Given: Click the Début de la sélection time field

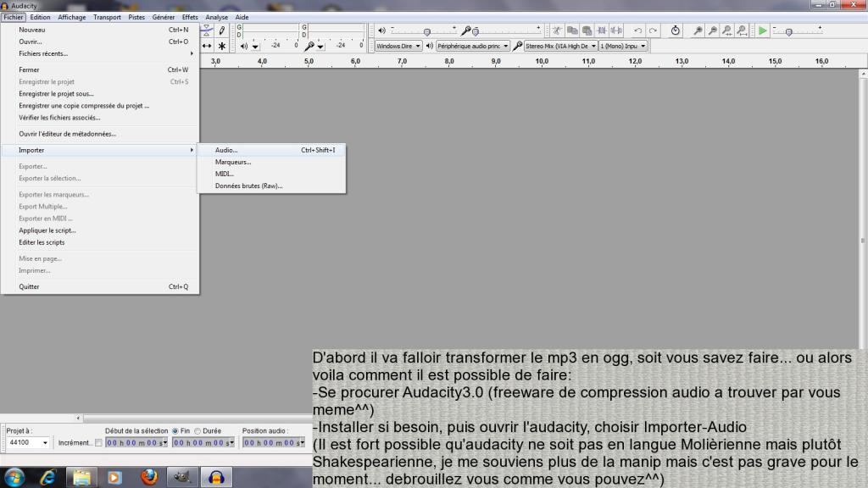Looking at the screenshot, I should [x=136, y=442].
